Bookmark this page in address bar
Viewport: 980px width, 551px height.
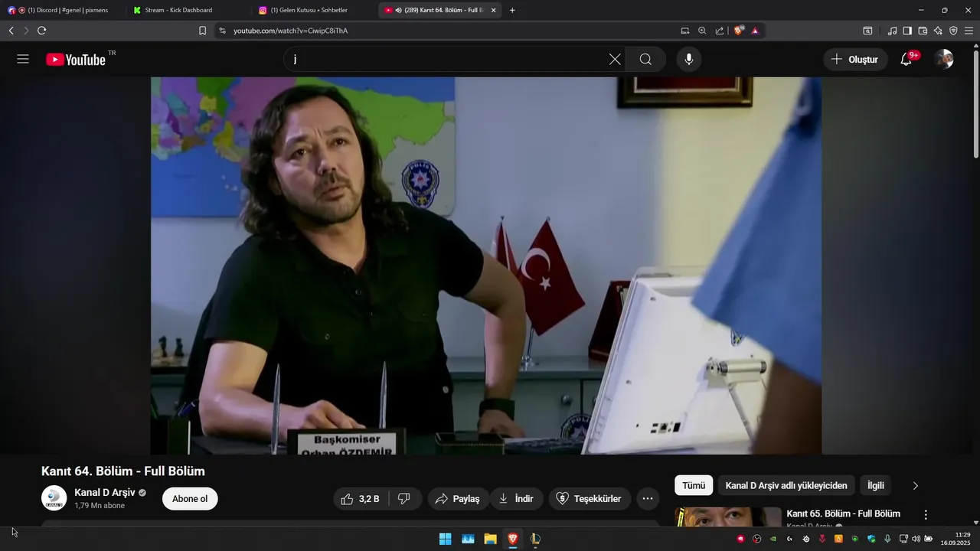(202, 31)
